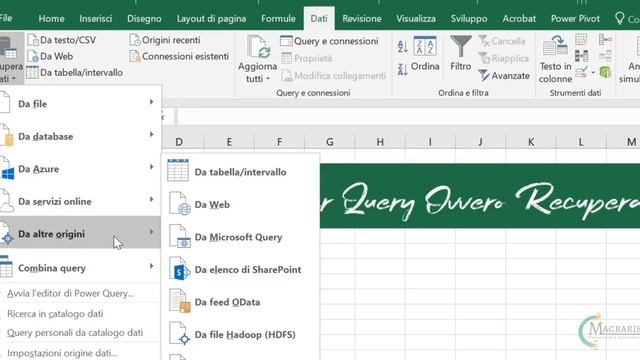The width and height of the screenshot is (640, 360).
Task: Open the Revisione ribbon tab
Action: pos(362,19)
